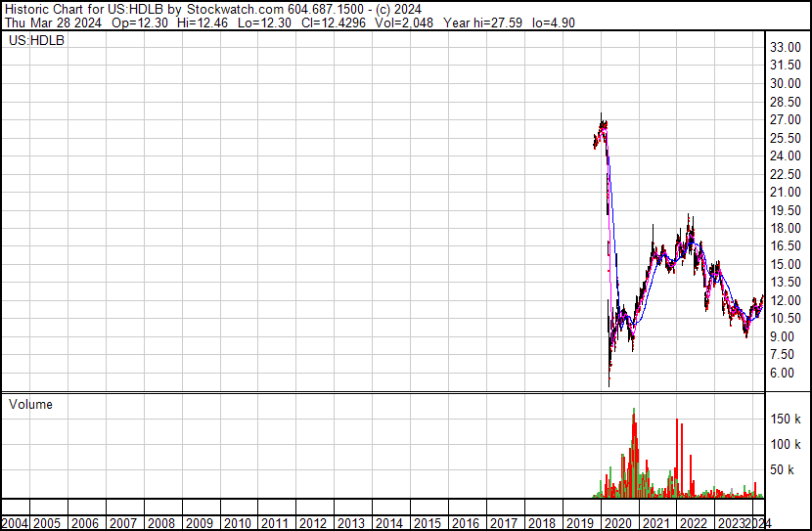
Task: Pick the 2022 year marker
Action: pyautogui.click(x=693, y=523)
